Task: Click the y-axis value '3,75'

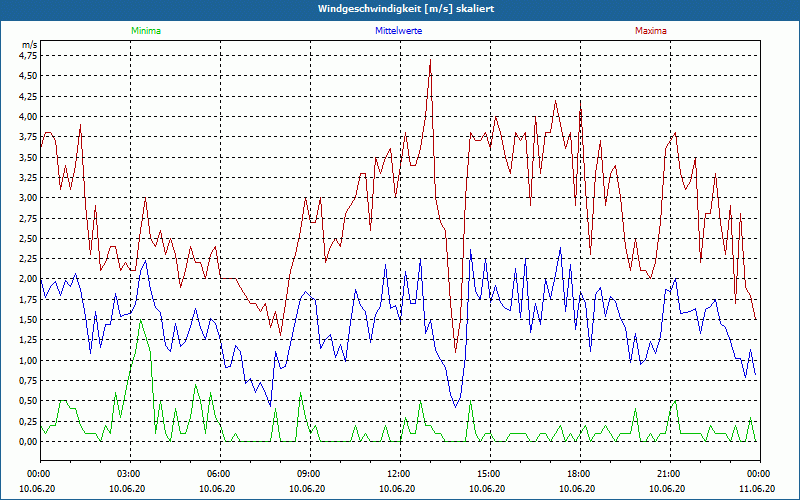Action: coord(30,137)
